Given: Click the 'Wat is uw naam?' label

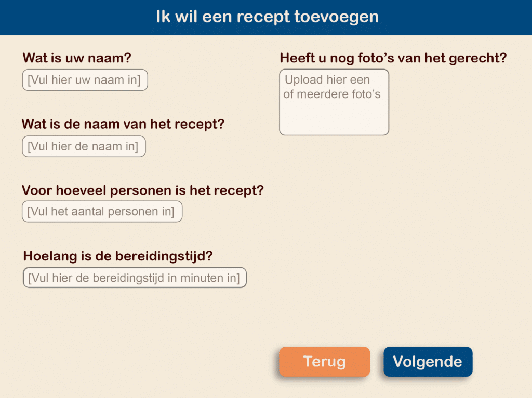Looking at the screenshot, I should [x=77, y=58].
